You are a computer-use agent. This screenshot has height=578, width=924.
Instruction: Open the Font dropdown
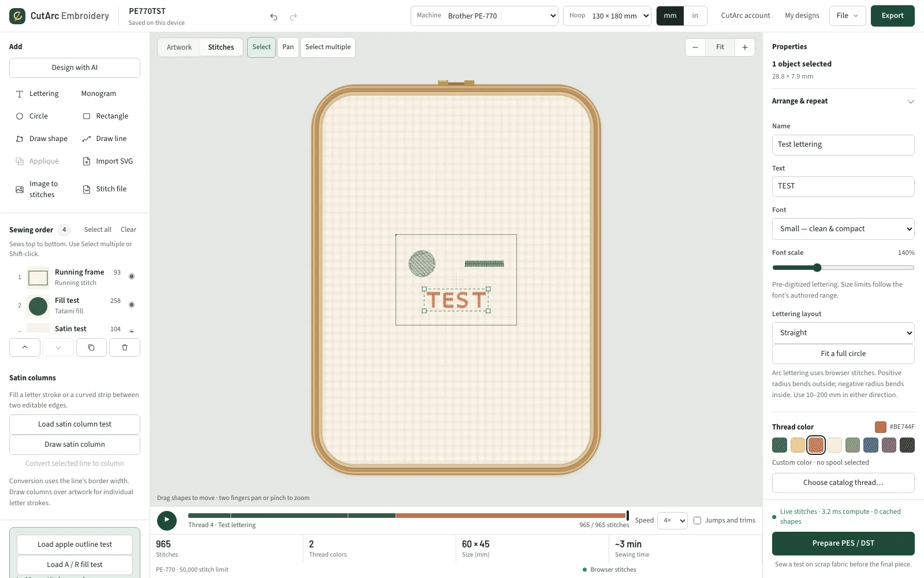843,229
